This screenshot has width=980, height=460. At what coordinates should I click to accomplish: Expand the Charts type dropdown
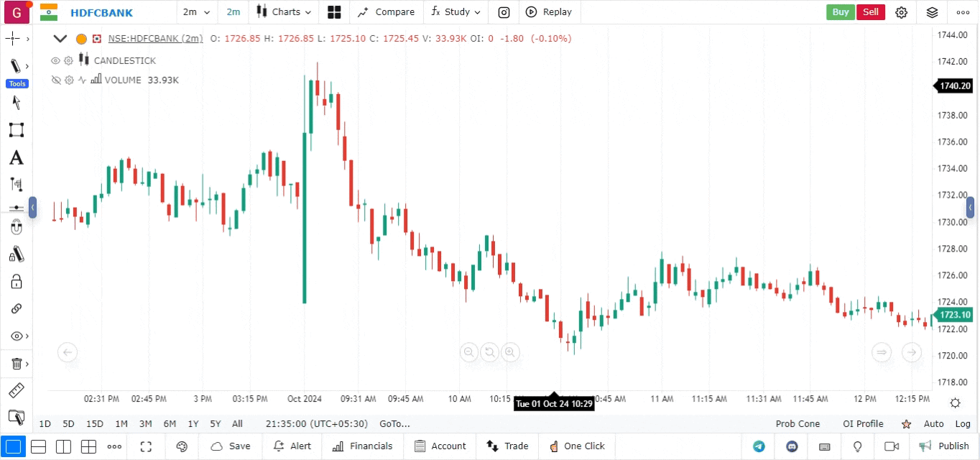[x=285, y=12]
